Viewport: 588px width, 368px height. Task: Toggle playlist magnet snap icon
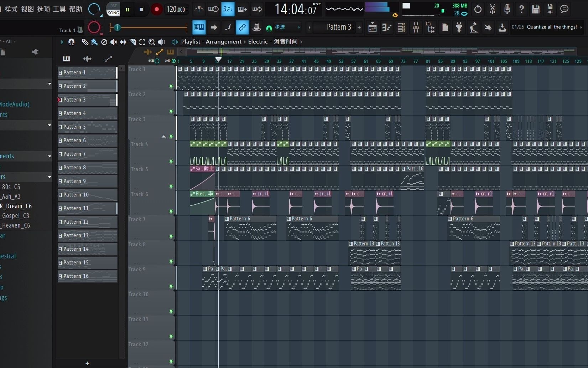click(x=71, y=42)
